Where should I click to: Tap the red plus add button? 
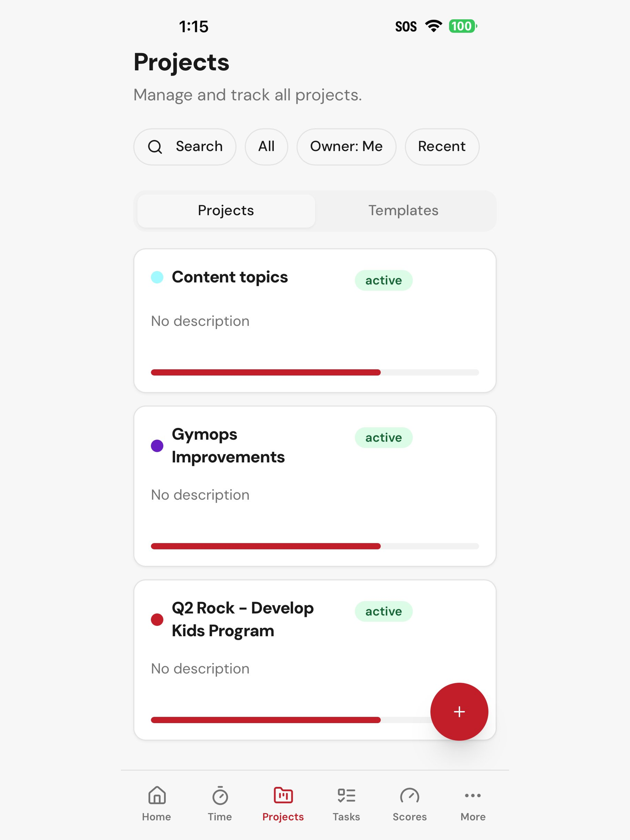pos(459,712)
